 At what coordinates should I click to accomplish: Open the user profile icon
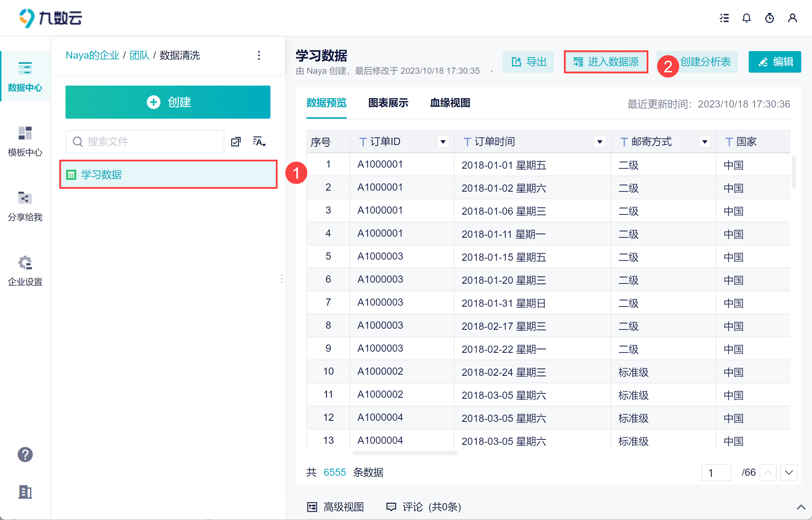pos(792,18)
